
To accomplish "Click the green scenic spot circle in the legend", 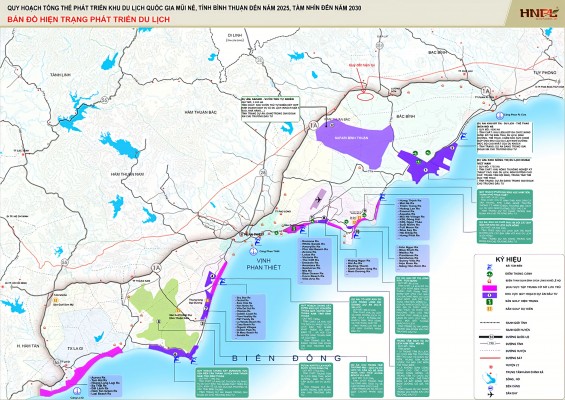I will pos(490,274).
